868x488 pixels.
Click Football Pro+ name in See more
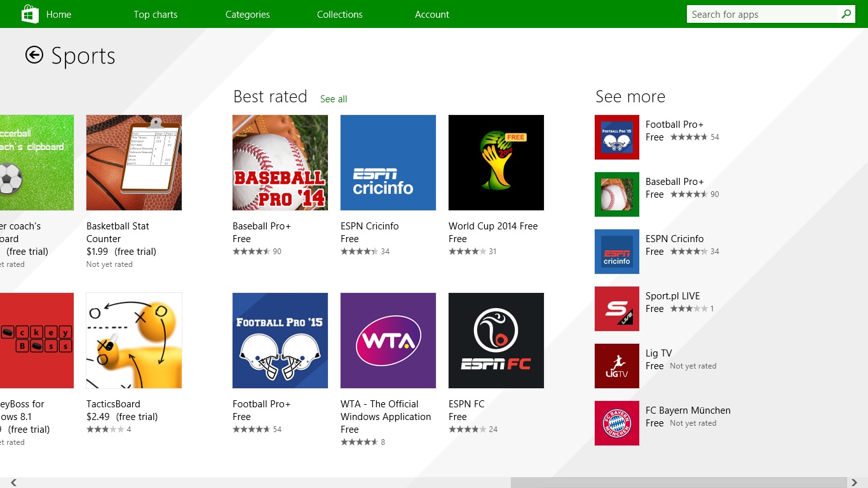tap(675, 125)
